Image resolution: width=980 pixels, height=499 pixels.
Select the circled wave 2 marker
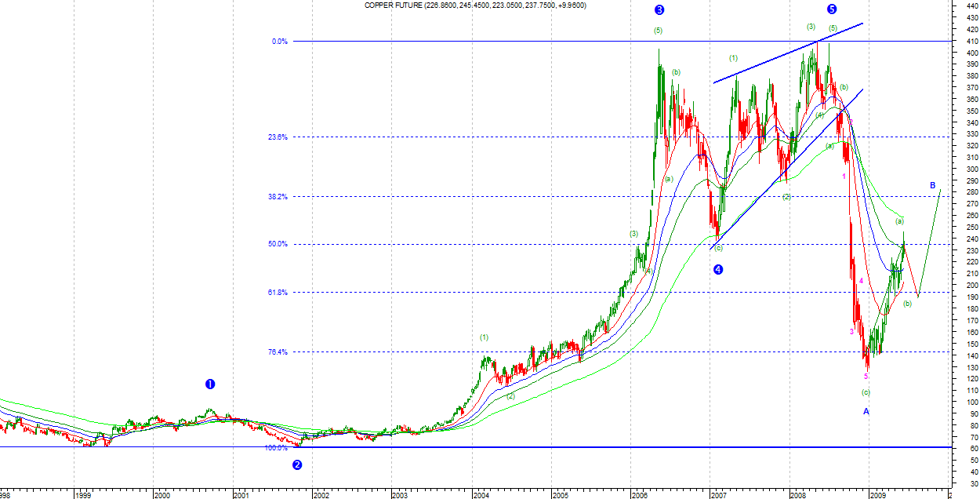coord(297,464)
